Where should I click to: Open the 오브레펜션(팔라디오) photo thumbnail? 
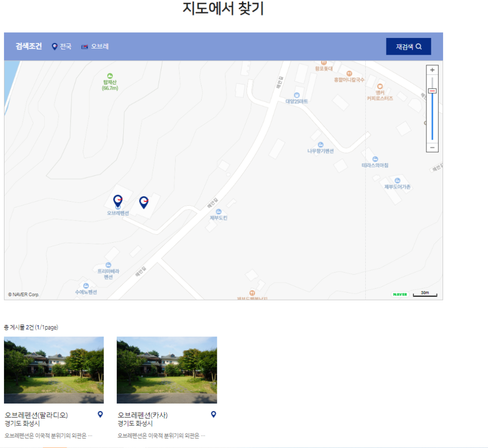[x=54, y=370]
